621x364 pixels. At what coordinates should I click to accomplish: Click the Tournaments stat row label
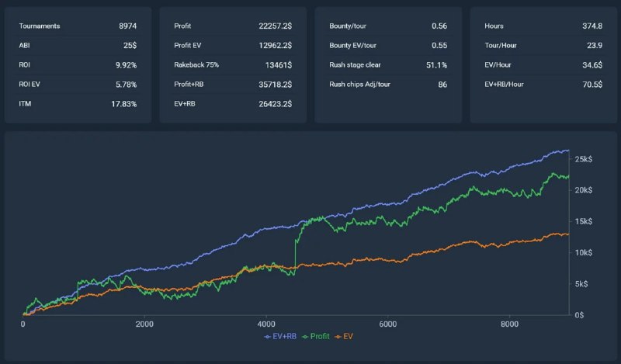tap(40, 26)
